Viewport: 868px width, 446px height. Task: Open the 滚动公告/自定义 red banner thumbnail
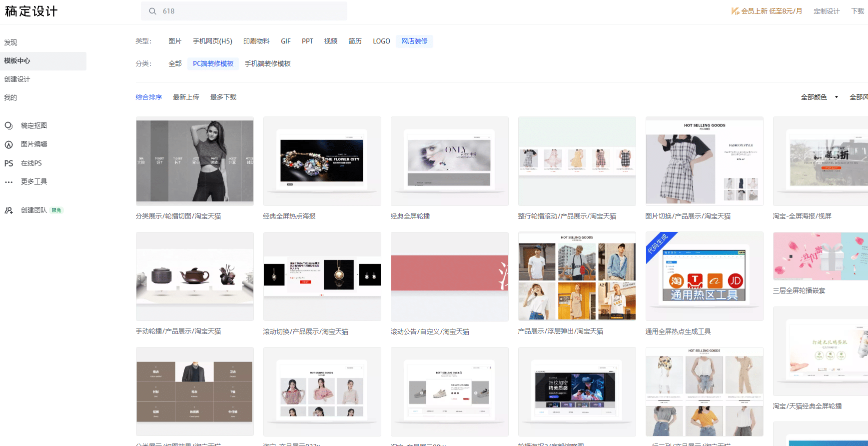click(x=450, y=276)
